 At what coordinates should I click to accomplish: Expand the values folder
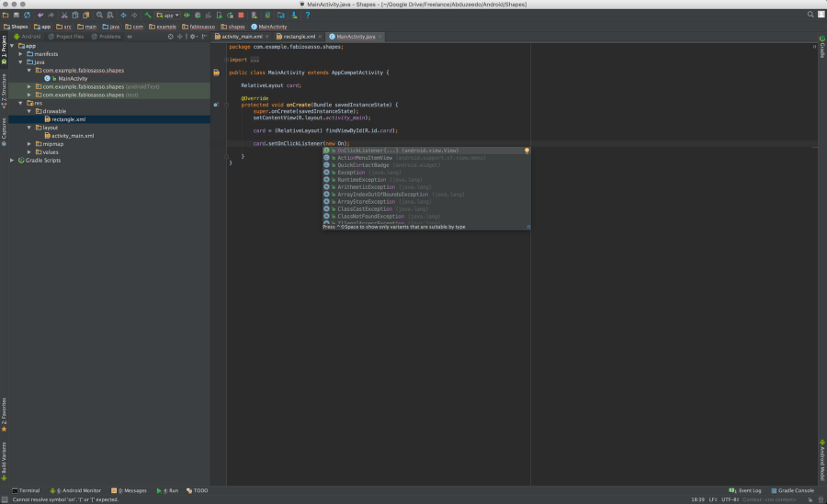[29, 151]
